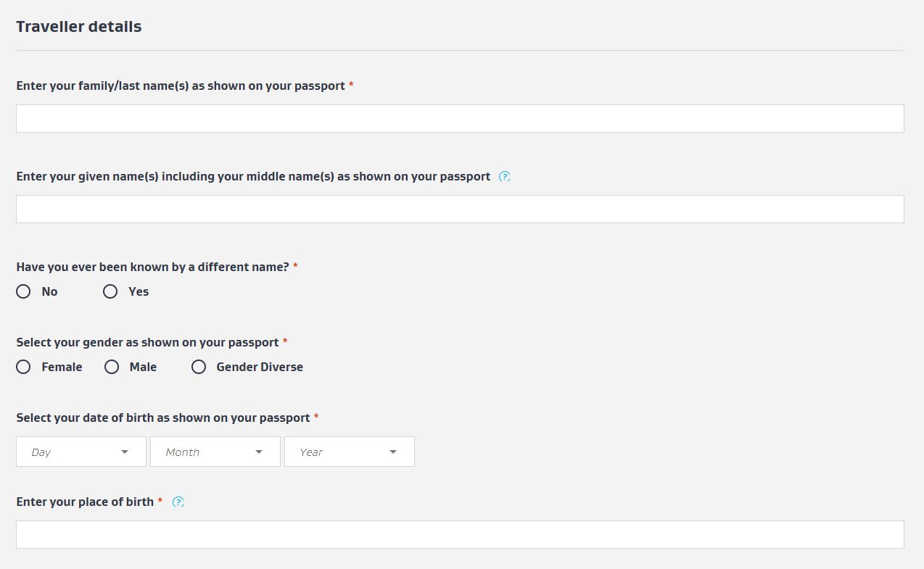Select 'No' for known by different name

pyautogui.click(x=24, y=291)
